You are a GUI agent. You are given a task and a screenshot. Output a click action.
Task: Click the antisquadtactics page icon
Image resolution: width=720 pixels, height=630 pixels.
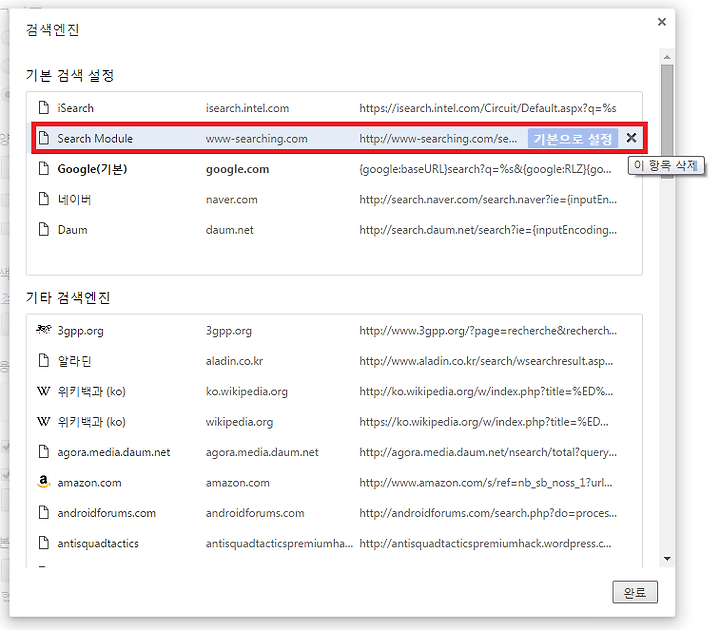click(x=44, y=543)
